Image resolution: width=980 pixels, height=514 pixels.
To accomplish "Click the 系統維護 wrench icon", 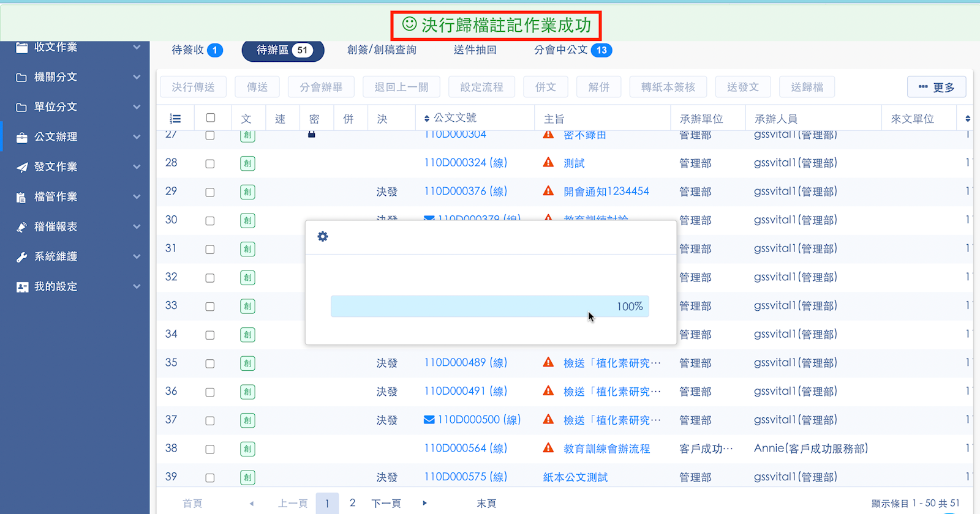I will (x=22, y=257).
